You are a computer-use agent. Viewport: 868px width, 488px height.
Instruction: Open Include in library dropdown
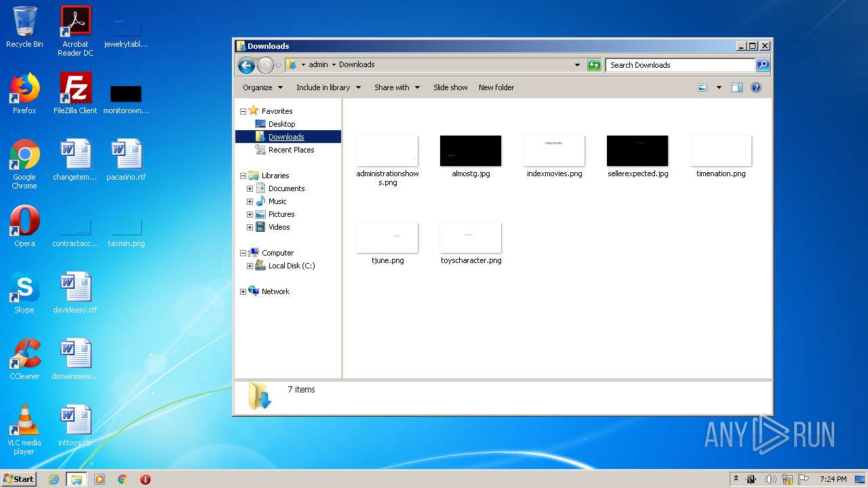[328, 87]
